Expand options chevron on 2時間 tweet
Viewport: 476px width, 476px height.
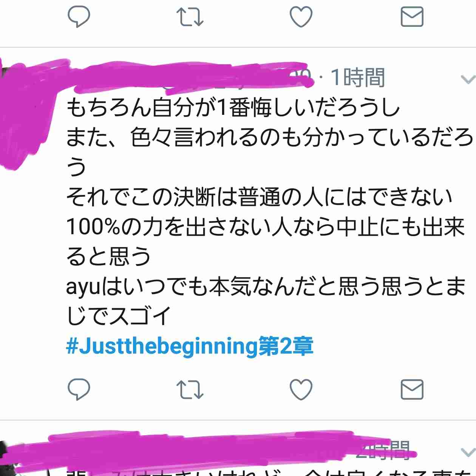[468, 452]
